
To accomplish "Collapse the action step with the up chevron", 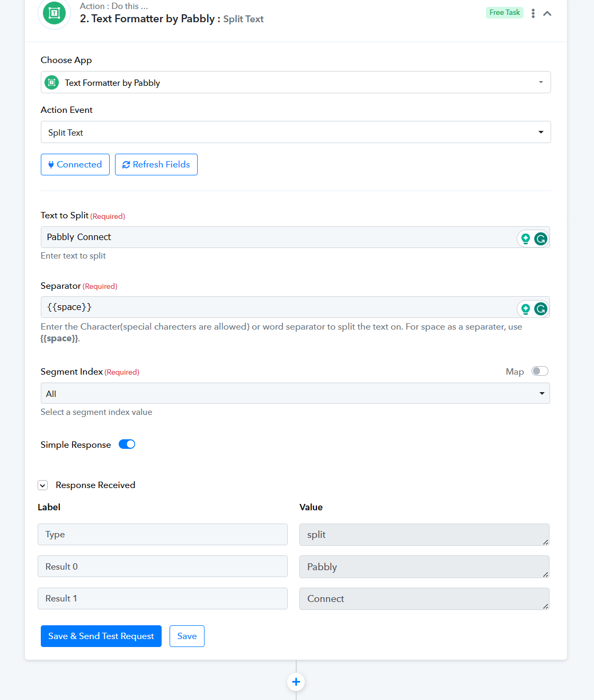I will 547,13.
